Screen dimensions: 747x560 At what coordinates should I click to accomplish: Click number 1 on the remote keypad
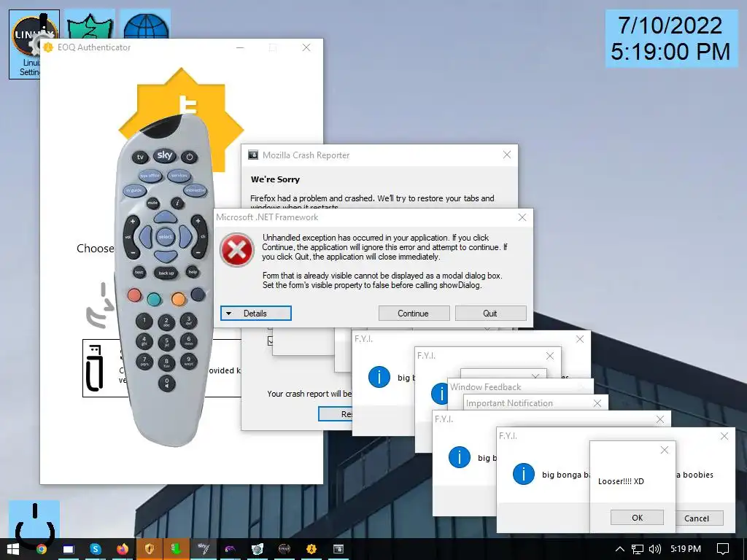click(x=144, y=321)
